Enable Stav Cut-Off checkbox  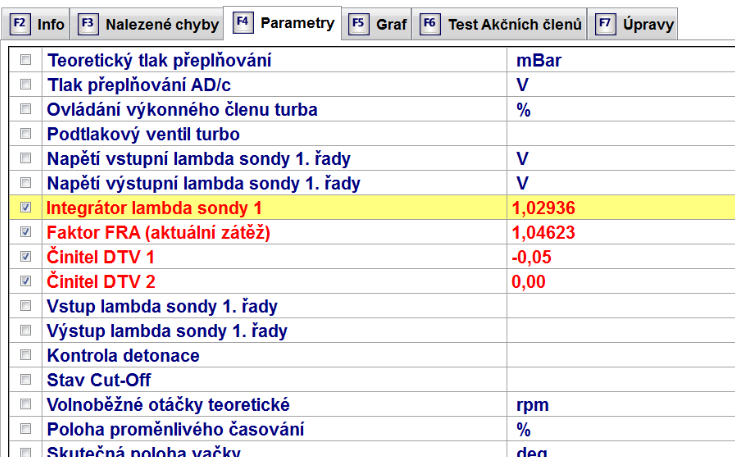pyautogui.click(x=26, y=380)
